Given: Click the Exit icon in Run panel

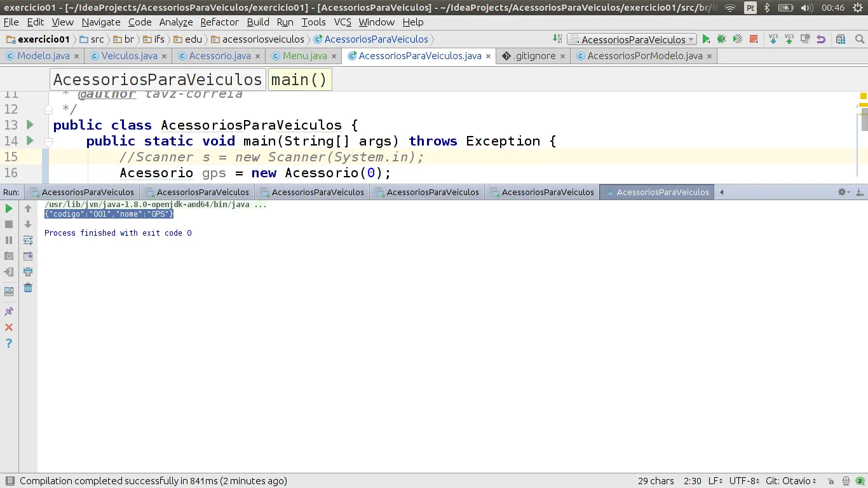Looking at the screenshot, I should 9,272.
